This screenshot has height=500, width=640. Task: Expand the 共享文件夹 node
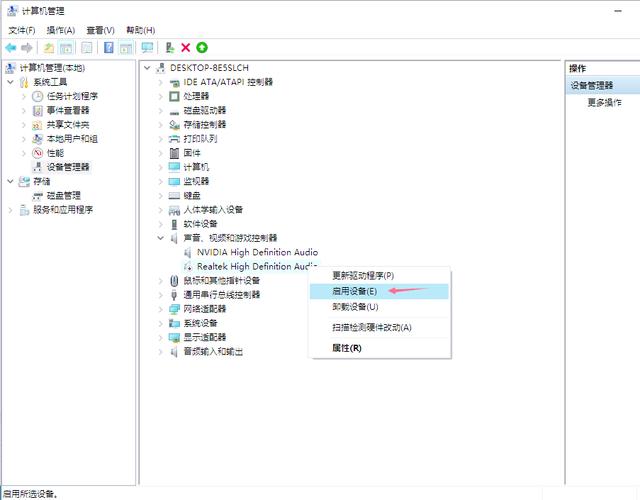point(24,125)
